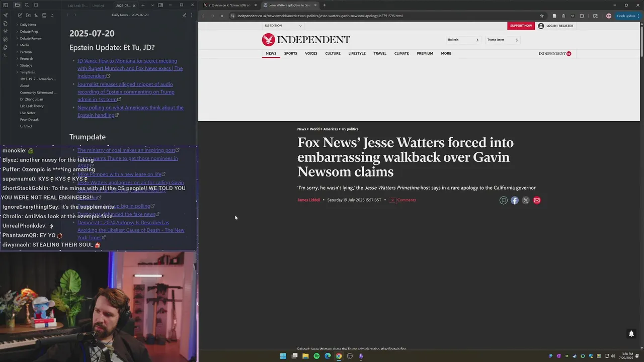Create a new folder in Obsidian explorer
Viewport: 644px width, 362px height.
coord(28,15)
